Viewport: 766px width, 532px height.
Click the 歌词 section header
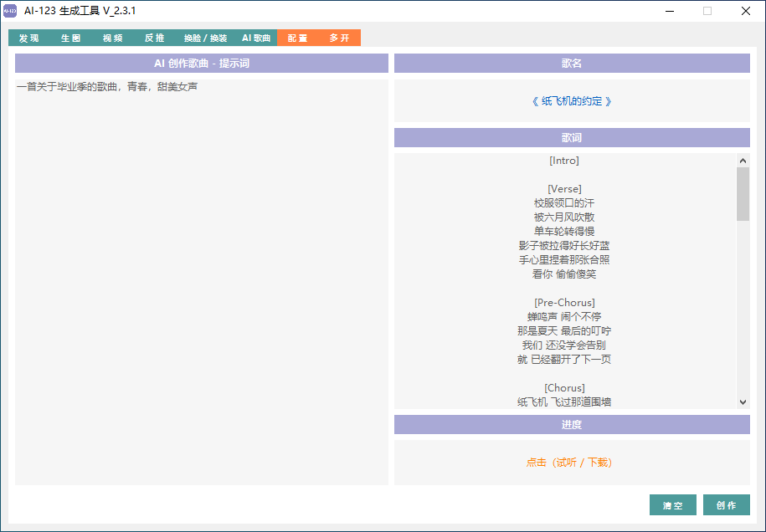click(572, 138)
